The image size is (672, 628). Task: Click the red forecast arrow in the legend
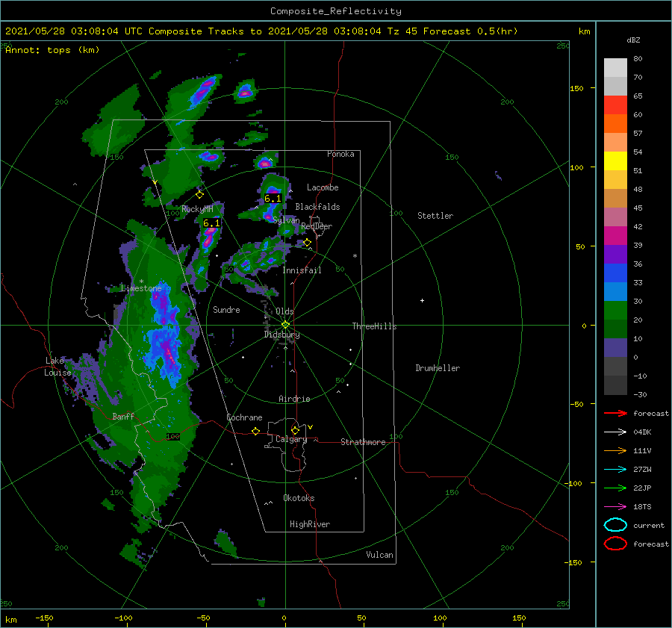pos(615,413)
